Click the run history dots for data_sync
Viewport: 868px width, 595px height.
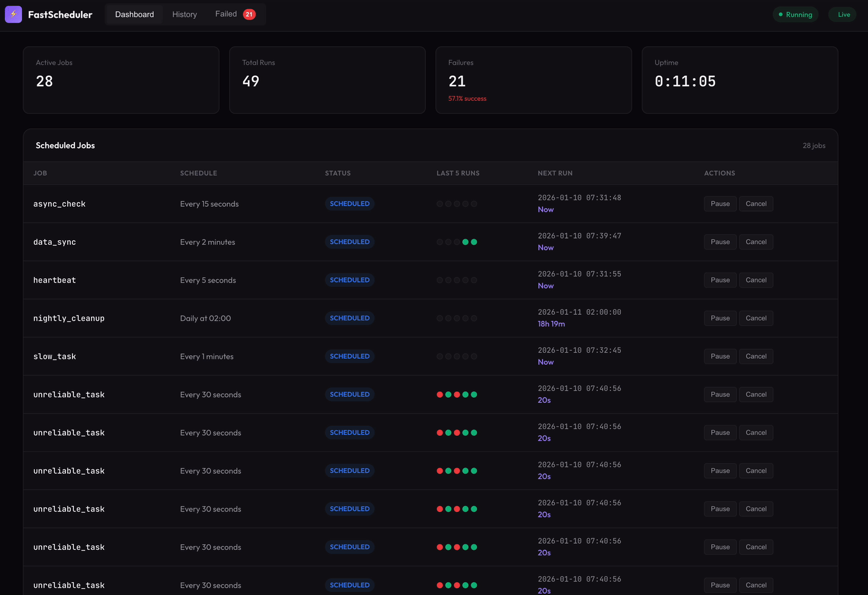pos(457,242)
